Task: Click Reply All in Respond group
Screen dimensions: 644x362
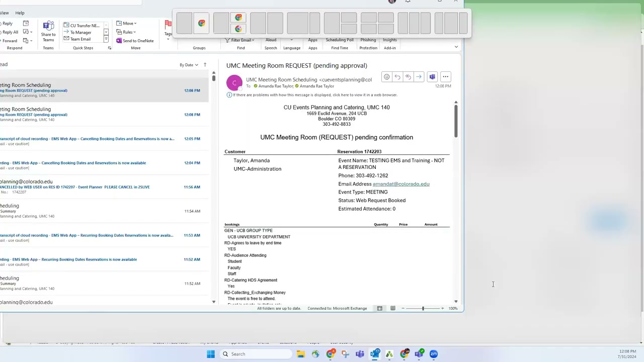Action: pos(9,32)
